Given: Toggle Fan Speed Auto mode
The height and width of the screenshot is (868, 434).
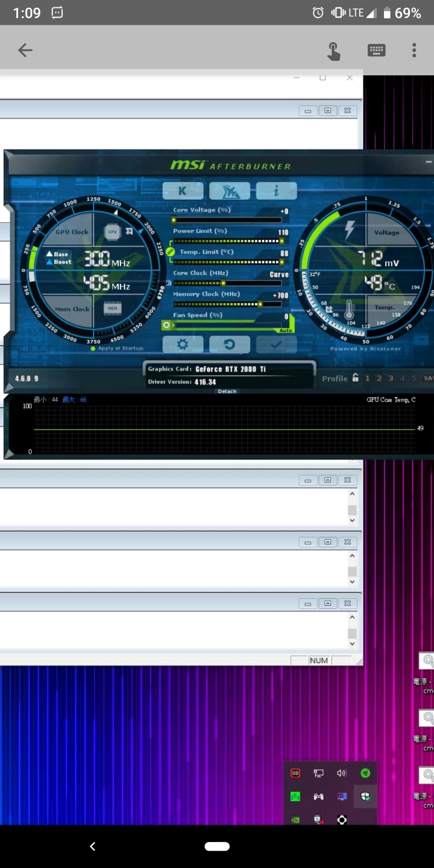Looking at the screenshot, I should (286, 330).
